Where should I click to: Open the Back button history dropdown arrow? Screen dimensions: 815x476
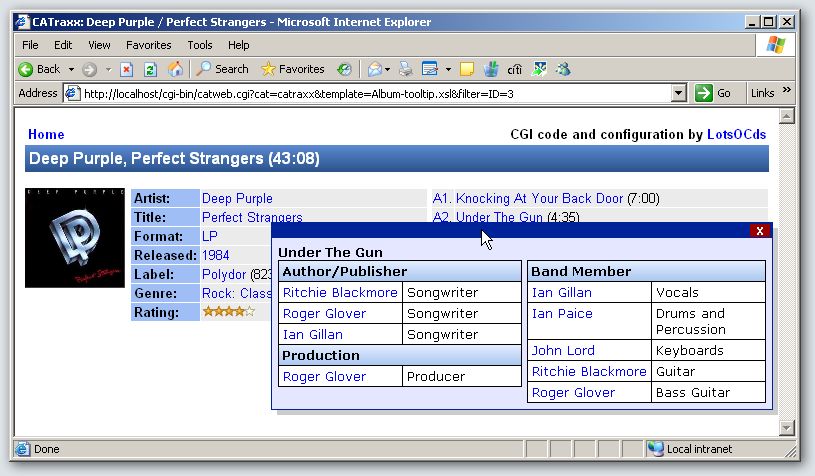[70, 69]
